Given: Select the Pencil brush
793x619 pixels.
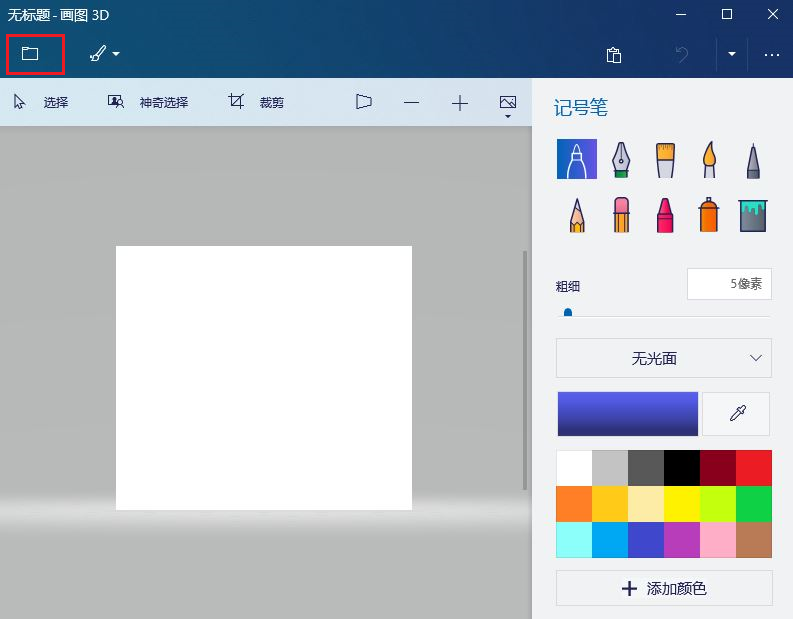Looking at the screenshot, I should [577, 215].
